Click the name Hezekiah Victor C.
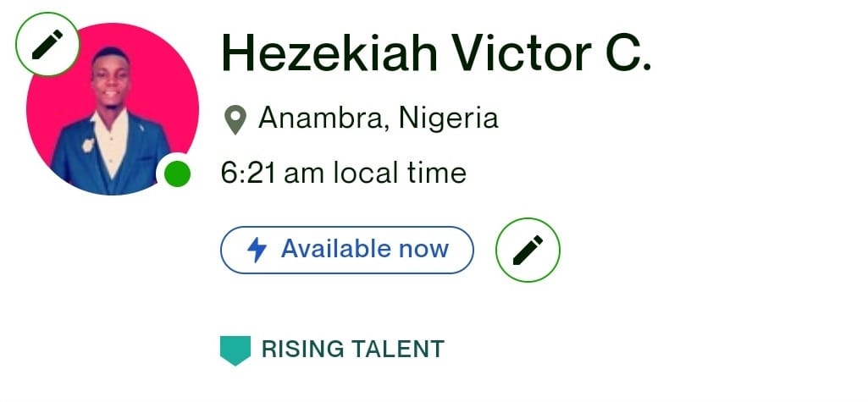The width and height of the screenshot is (868, 402). tap(435, 53)
